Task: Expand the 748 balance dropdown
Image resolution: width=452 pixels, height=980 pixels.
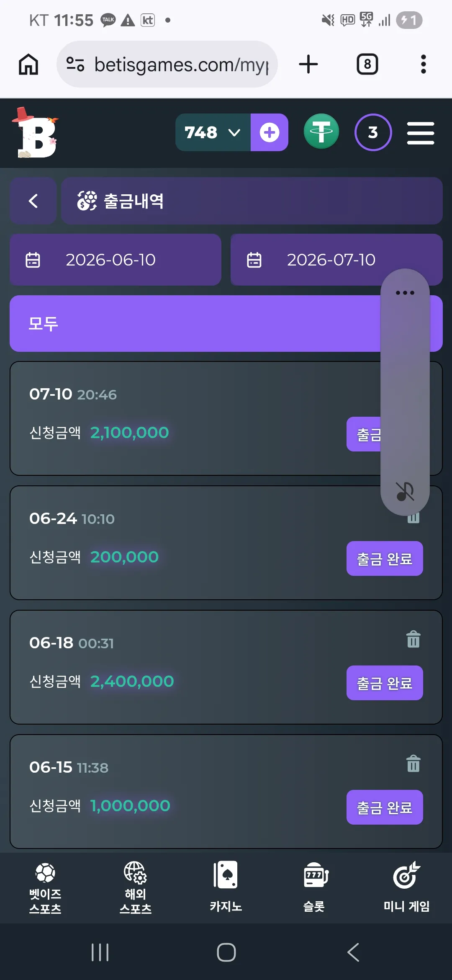Action: [x=213, y=132]
